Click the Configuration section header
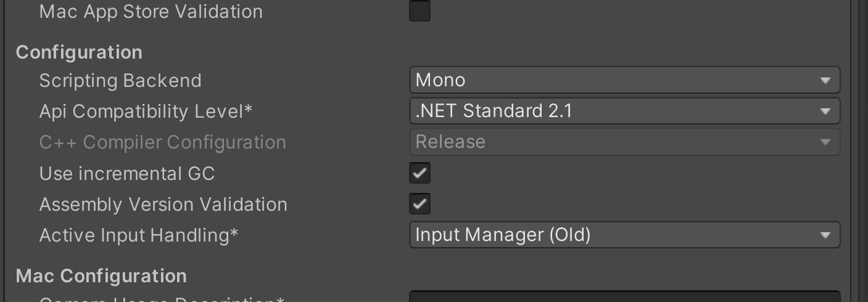The height and width of the screenshot is (302, 868). 79,52
